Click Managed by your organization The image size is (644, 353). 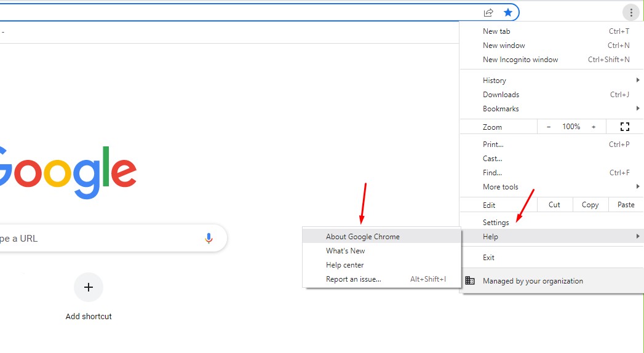pos(552,281)
